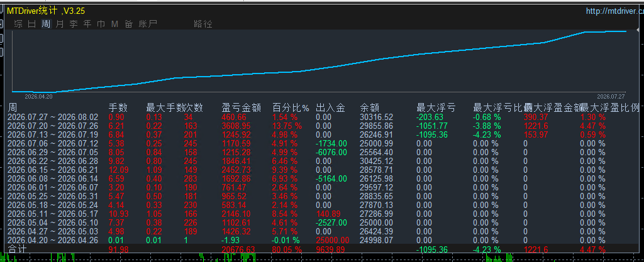Open the mtdriver website link

point(615,11)
